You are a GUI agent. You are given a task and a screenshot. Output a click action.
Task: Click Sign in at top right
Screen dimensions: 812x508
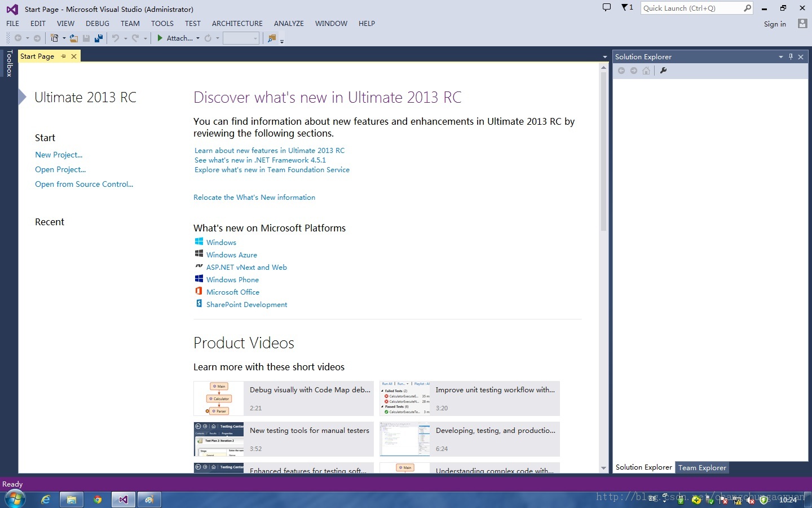(x=775, y=24)
